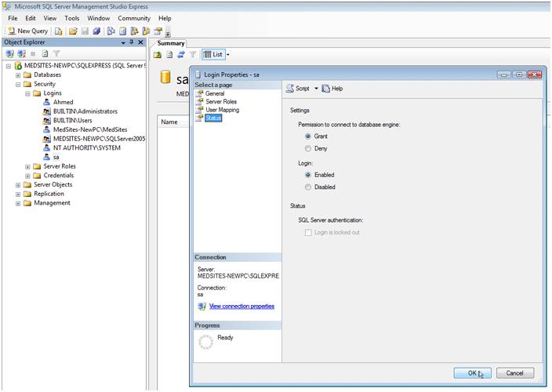Image resolution: width=552 pixels, height=392 pixels.
Task: Select the Enabled login radio button
Action: (x=308, y=175)
